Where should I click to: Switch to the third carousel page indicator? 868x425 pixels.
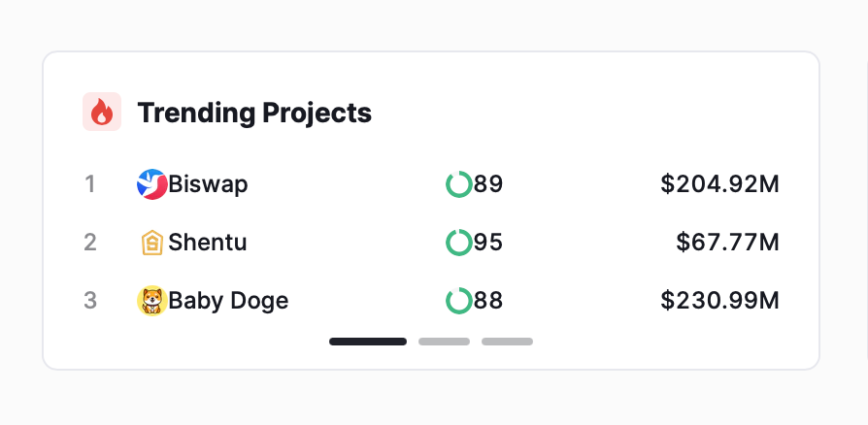[507, 342]
